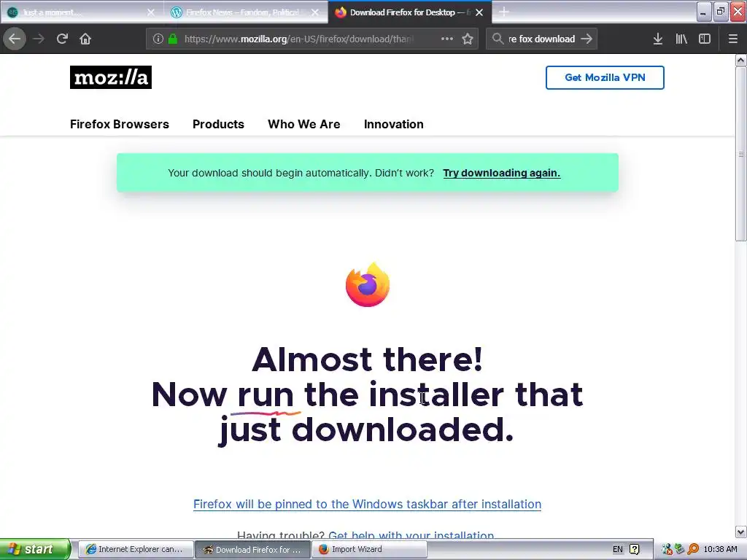Click the Forward navigation arrow
The image size is (747, 560).
(39, 39)
